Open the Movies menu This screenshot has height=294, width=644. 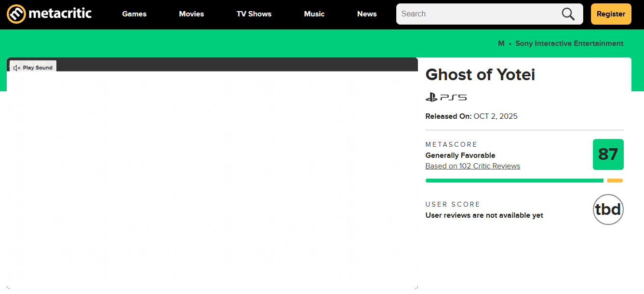click(x=191, y=14)
